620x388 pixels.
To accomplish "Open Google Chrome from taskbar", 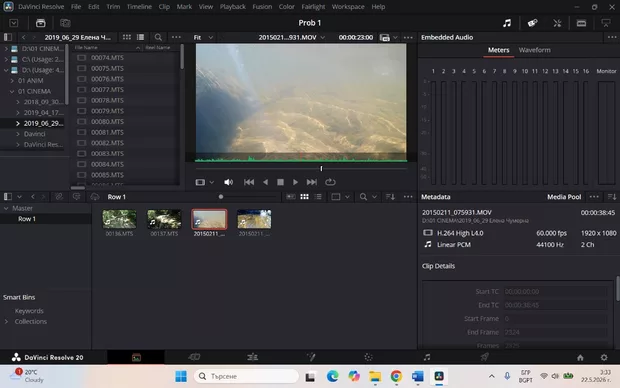I will (396, 376).
